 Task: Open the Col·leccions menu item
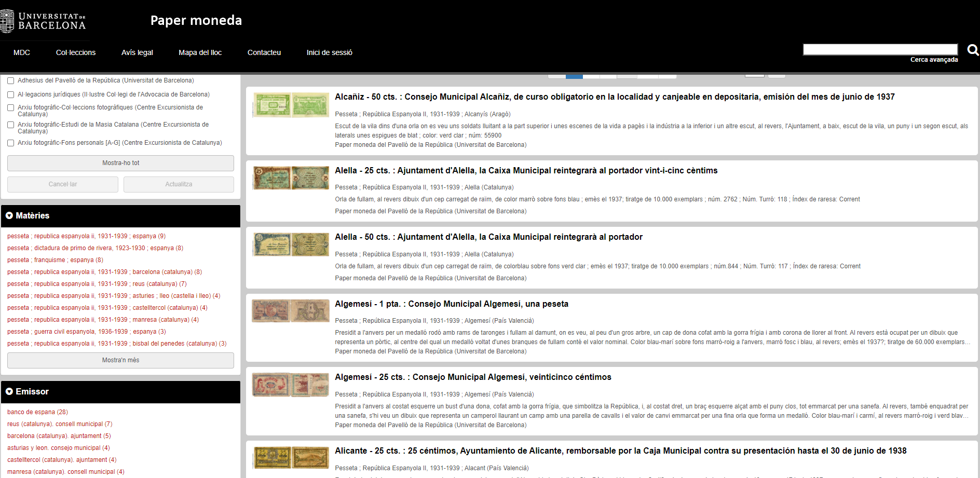point(76,52)
